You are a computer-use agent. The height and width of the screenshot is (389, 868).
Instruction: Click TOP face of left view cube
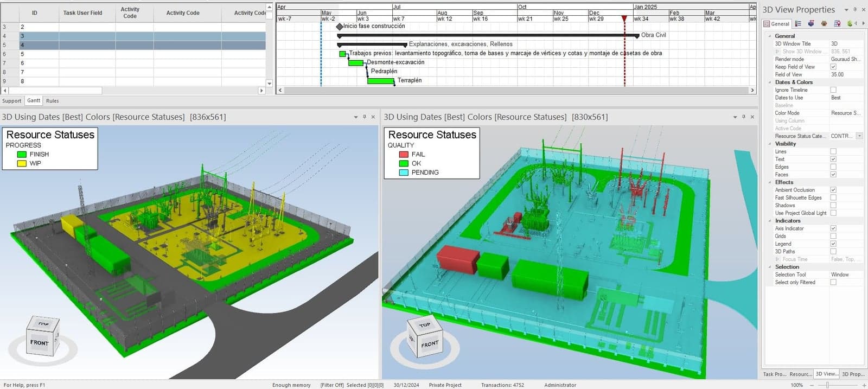click(43, 324)
